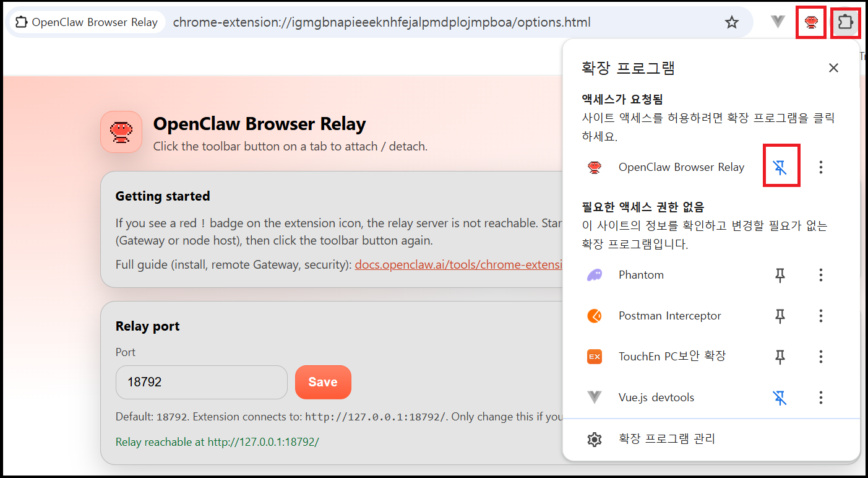Image resolution: width=868 pixels, height=478 pixels.
Task: Open more options for OpenClaw Browser Relay
Action: click(x=821, y=167)
